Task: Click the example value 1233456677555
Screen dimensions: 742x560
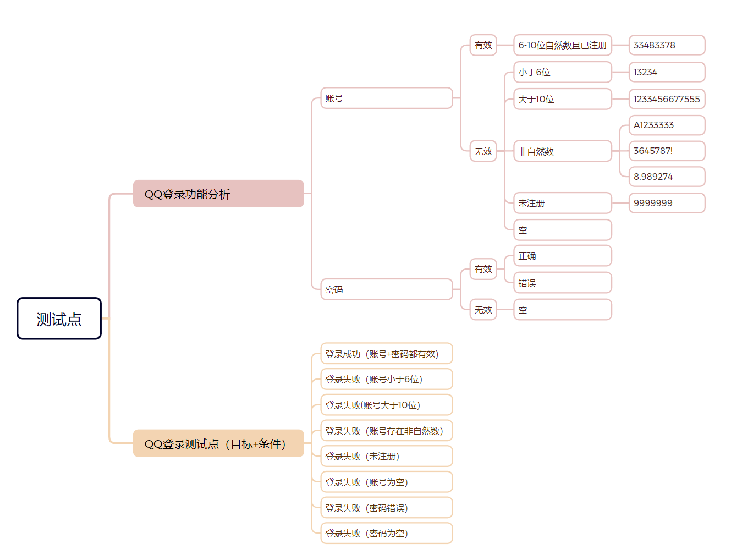Action: pyautogui.click(x=667, y=99)
